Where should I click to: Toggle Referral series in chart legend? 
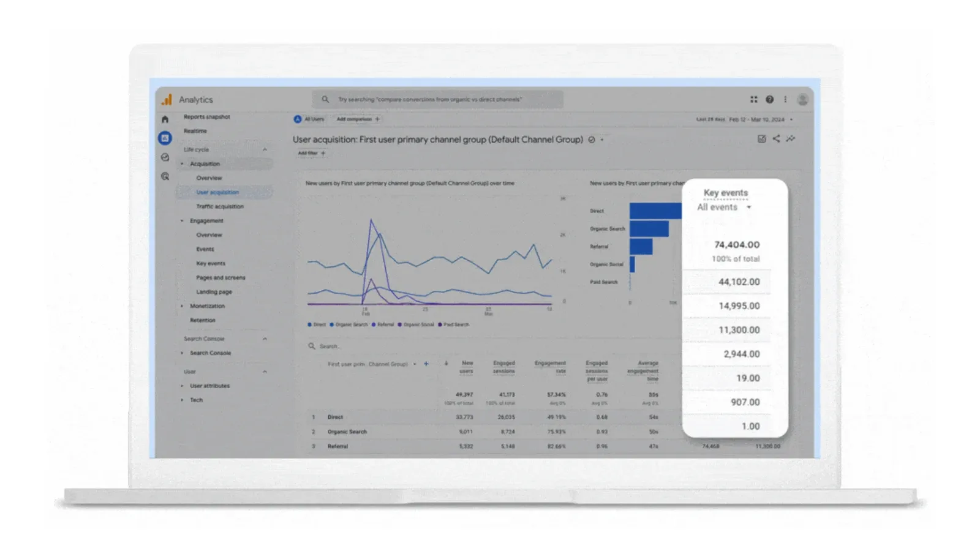(x=383, y=324)
